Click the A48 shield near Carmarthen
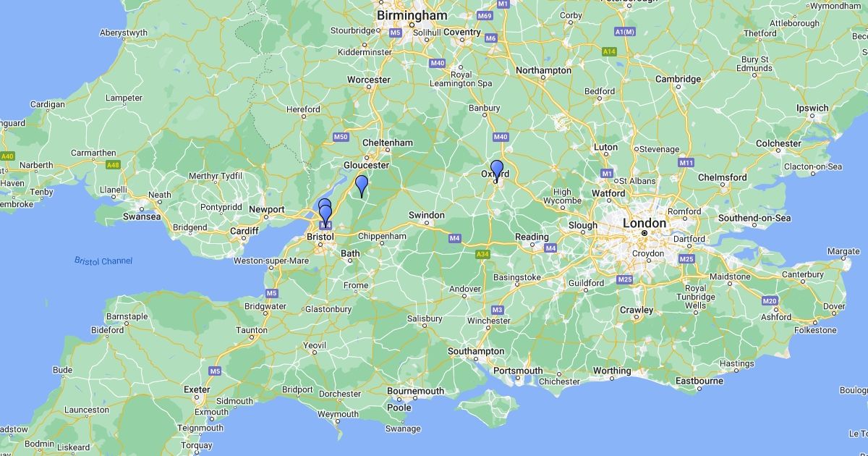The height and width of the screenshot is (456, 868). (112, 165)
